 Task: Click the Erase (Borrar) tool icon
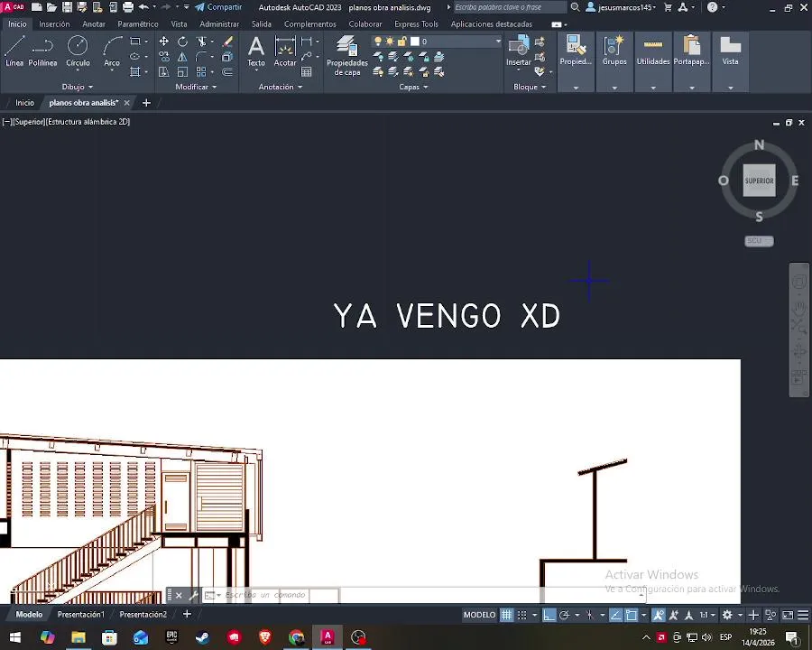pos(227,42)
